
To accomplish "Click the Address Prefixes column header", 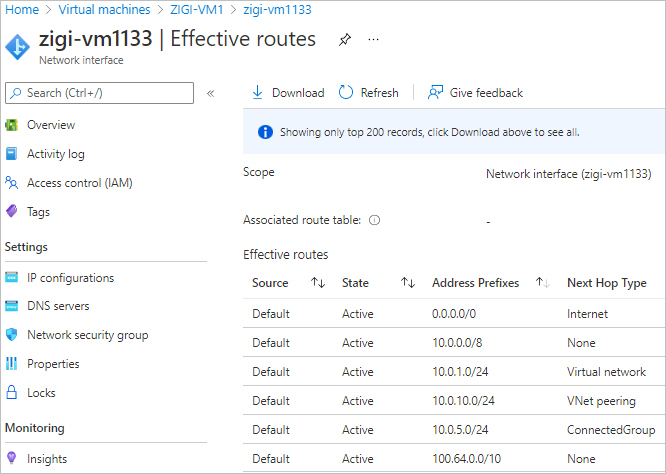I will click(476, 283).
